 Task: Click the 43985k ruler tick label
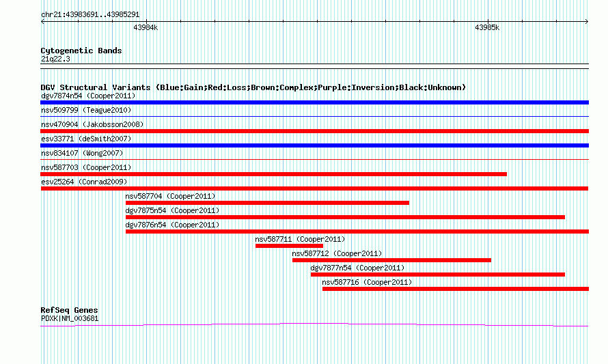click(x=487, y=27)
